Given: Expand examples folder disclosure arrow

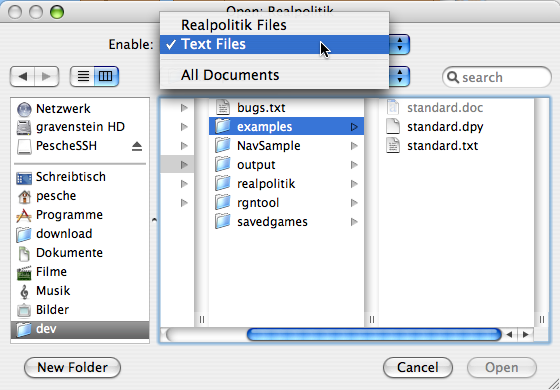Looking at the screenshot, I should (x=354, y=127).
